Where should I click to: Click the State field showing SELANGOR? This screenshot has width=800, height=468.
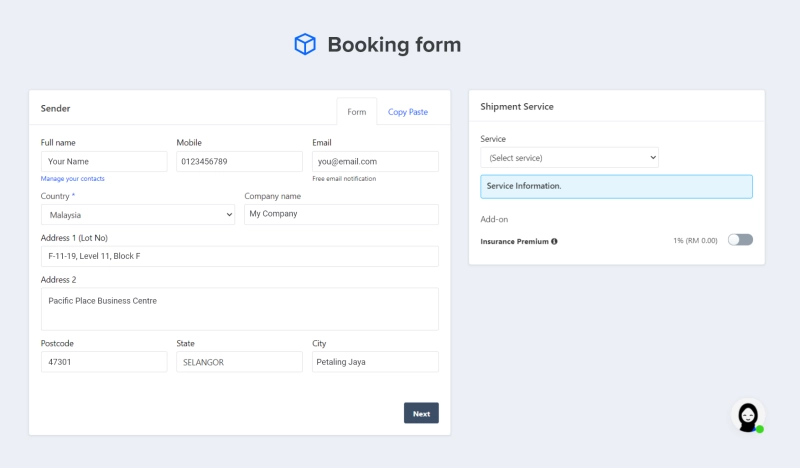[x=239, y=362]
